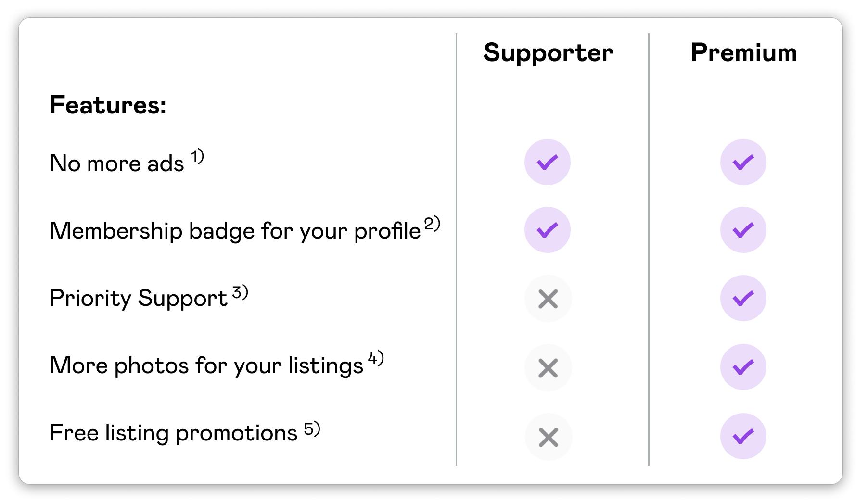Click Supporter checkmark for No more ads
The height and width of the screenshot is (503, 868).
pos(548,162)
